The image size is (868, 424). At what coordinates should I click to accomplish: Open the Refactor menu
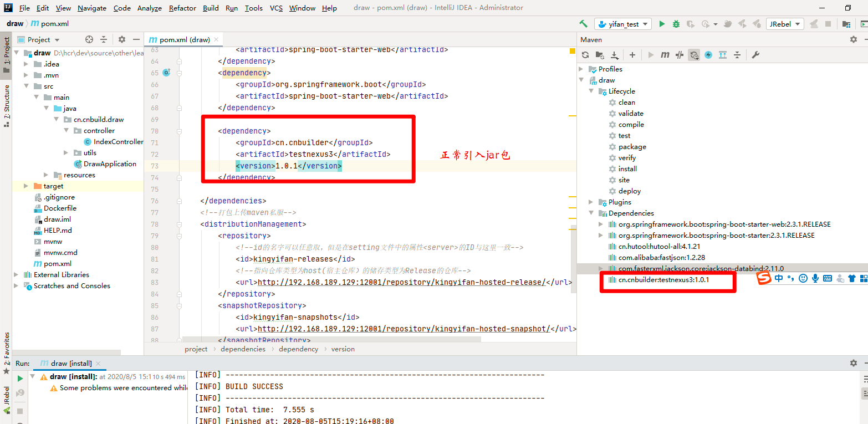pos(182,8)
